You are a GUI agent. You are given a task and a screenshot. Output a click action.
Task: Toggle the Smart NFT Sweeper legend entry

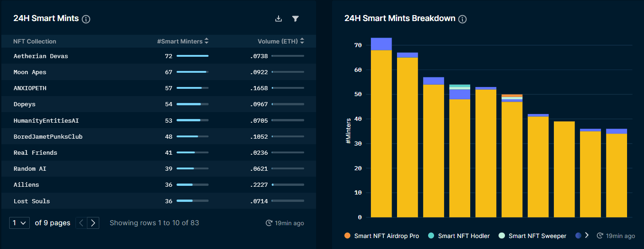532,236
